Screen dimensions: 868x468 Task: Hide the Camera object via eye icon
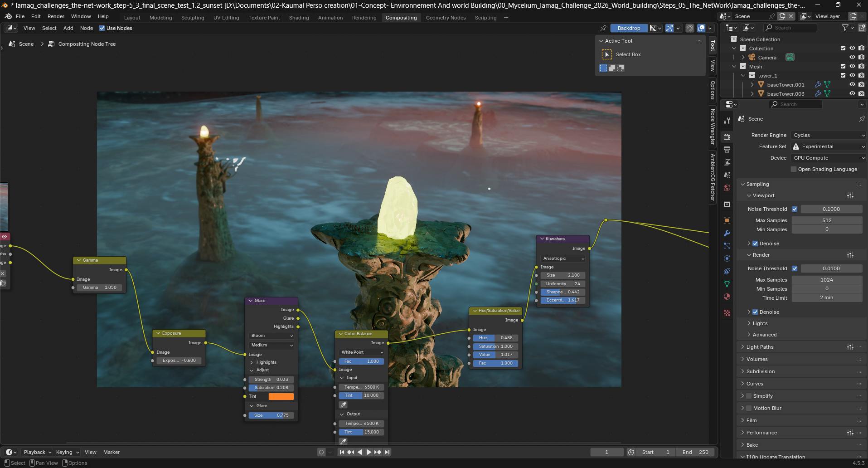[x=852, y=58]
